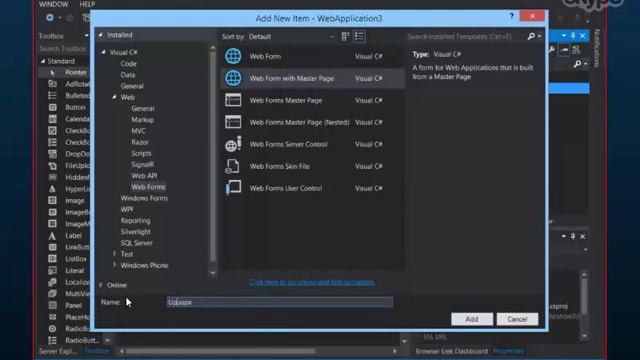The width and height of the screenshot is (640, 360).
Task: Expand the Online templates section
Action: point(101,285)
